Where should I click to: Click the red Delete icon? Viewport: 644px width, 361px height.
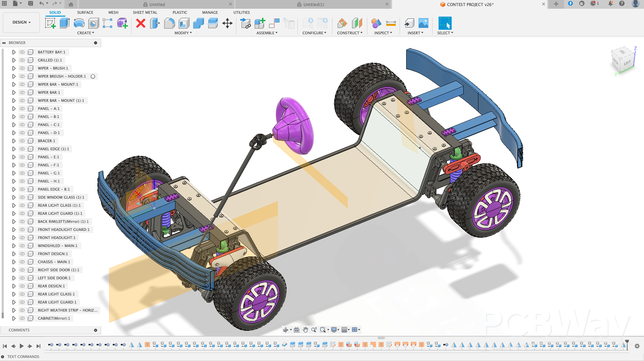click(141, 23)
